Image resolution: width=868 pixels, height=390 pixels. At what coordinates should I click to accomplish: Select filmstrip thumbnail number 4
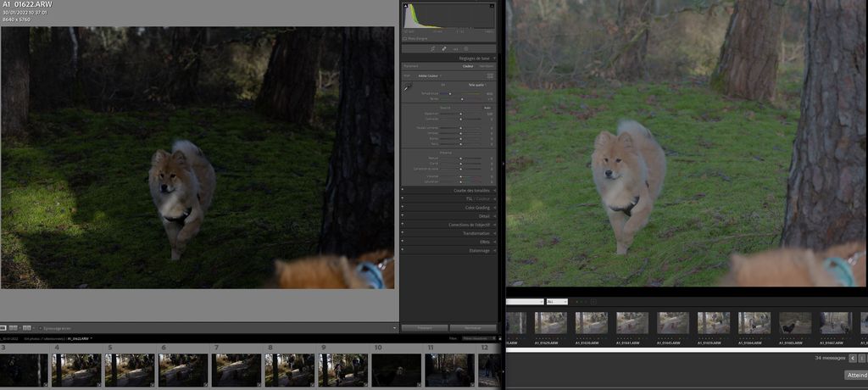tap(76, 370)
